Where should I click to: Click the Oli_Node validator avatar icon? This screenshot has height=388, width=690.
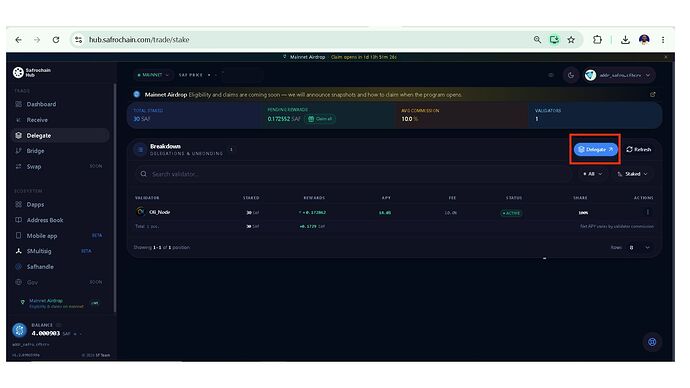click(x=140, y=212)
